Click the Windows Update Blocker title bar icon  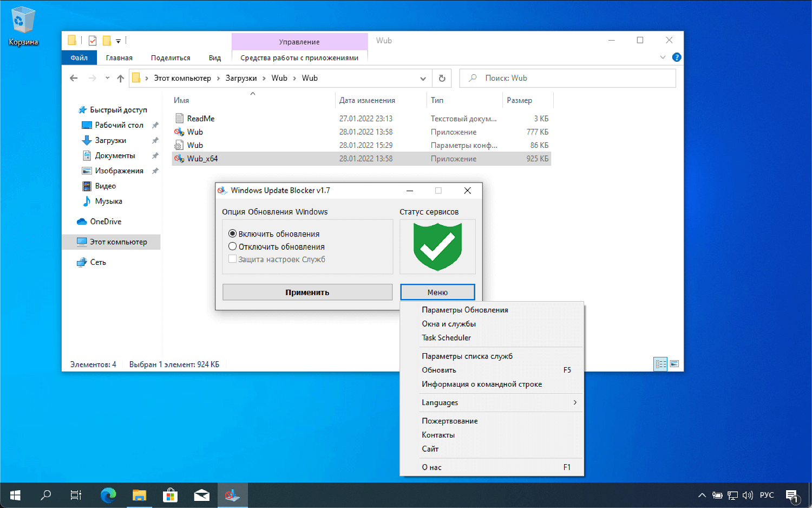point(222,191)
